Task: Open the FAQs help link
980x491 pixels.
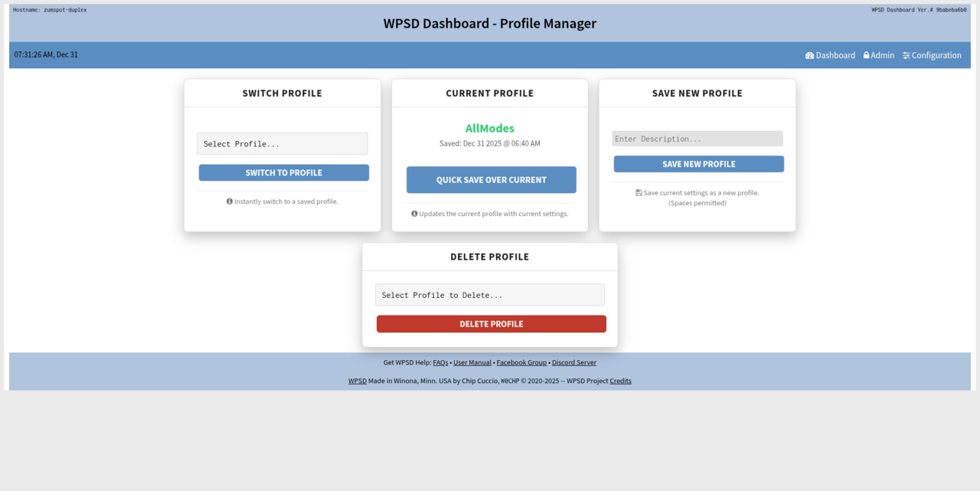Action: coord(440,363)
